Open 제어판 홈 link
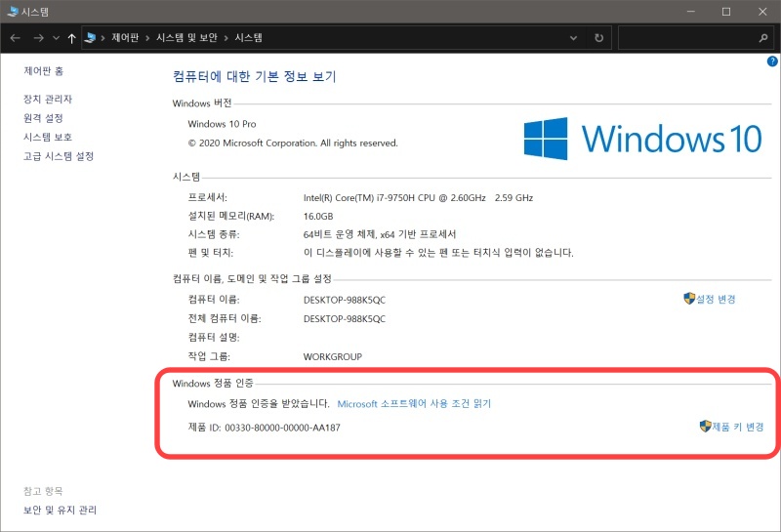The image size is (781, 532). coord(43,71)
